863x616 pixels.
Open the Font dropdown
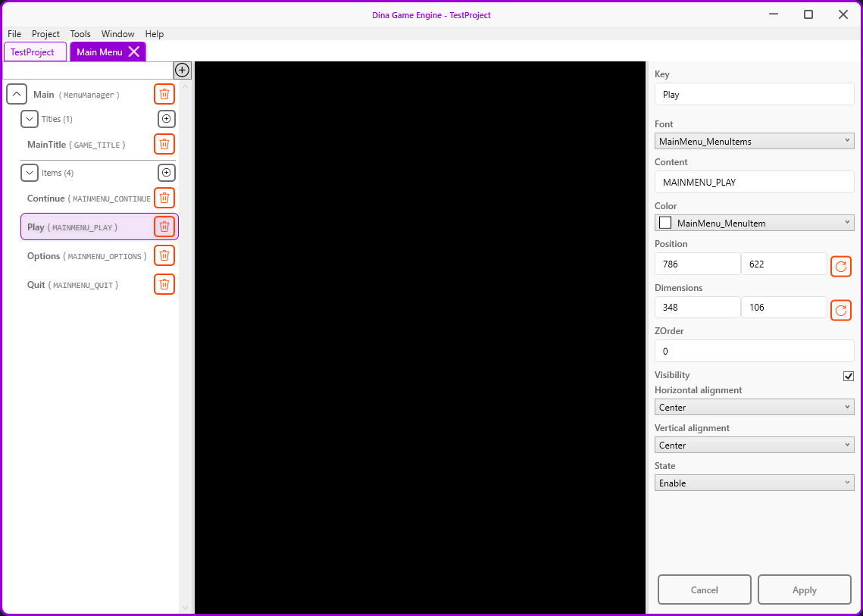(x=754, y=141)
